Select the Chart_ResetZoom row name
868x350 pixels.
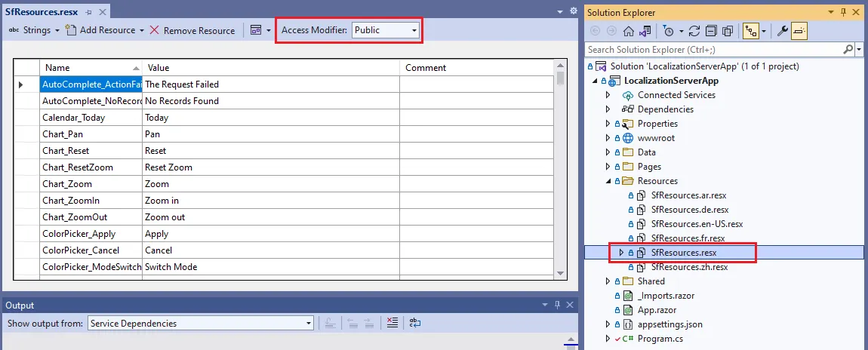pos(91,167)
